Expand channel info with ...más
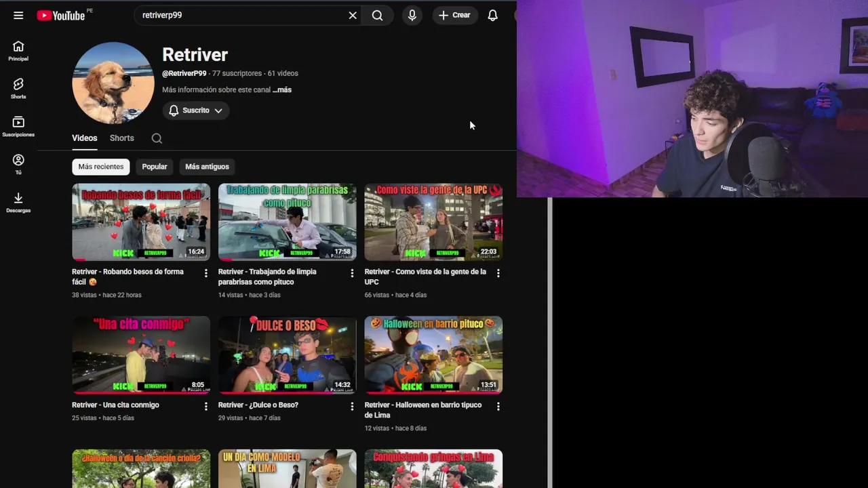This screenshot has width=868, height=488. coord(282,89)
